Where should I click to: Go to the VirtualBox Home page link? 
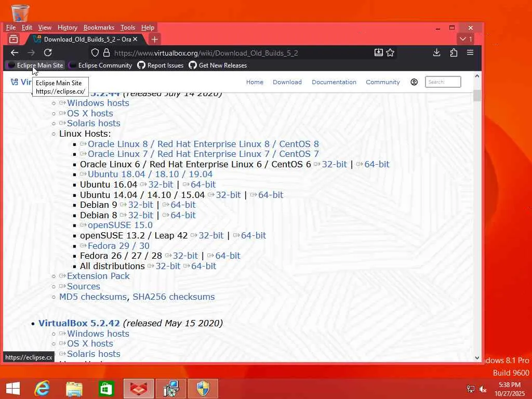(255, 82)
